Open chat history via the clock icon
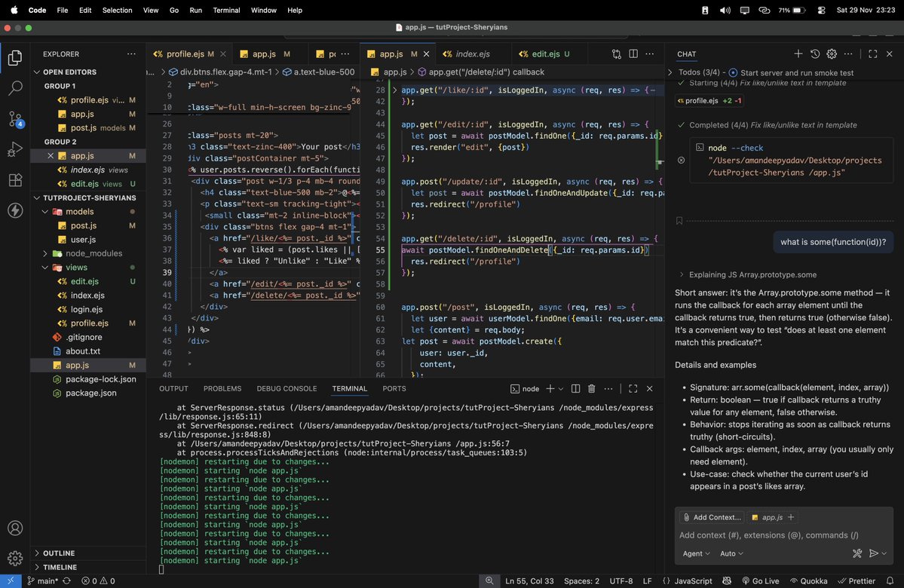This screenshot has width=904, height=588. 814,54
